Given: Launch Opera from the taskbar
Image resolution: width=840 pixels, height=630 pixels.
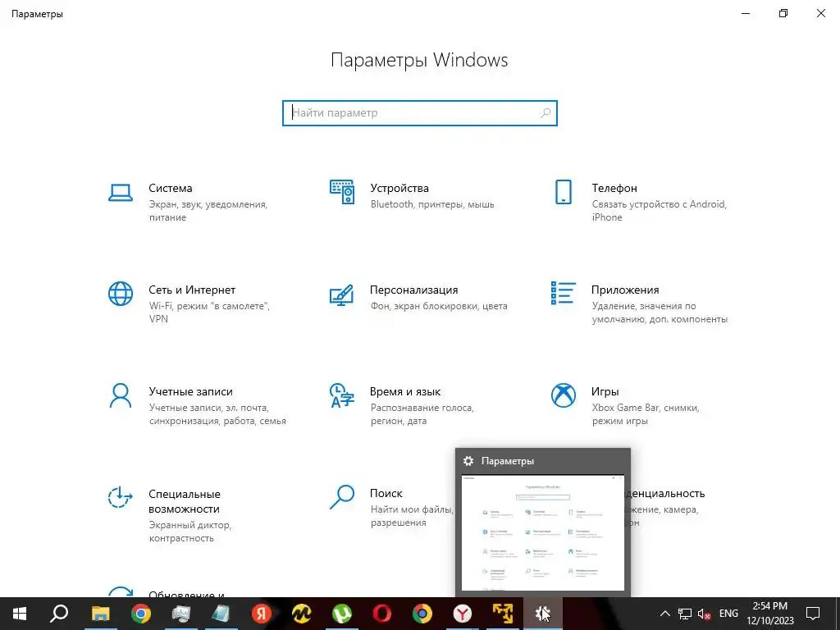Looking at the screenshot, I should pyautogui.click(x=382, y=614).
